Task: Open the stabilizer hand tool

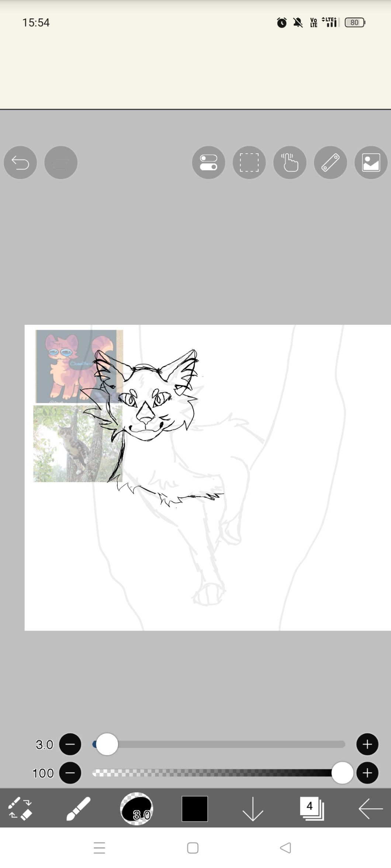Action: click(x=290, y=163)
